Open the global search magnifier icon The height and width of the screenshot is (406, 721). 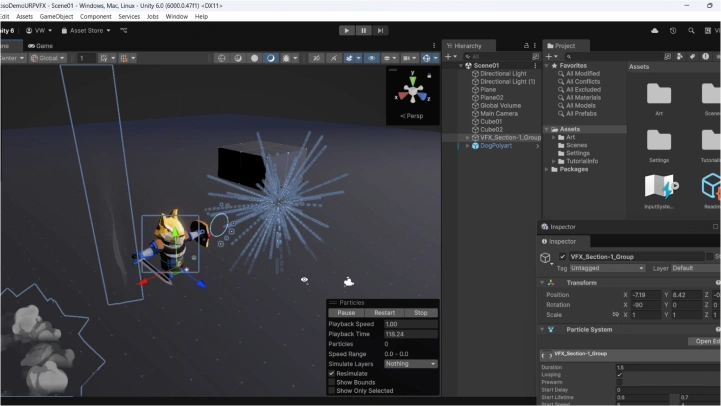[691, 30]
